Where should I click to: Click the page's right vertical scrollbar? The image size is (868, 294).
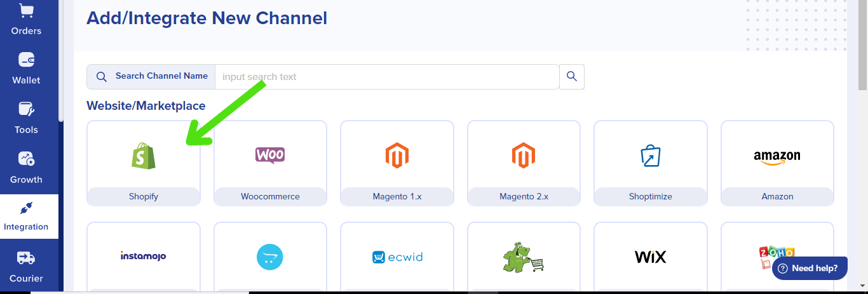tap(863, 44)
